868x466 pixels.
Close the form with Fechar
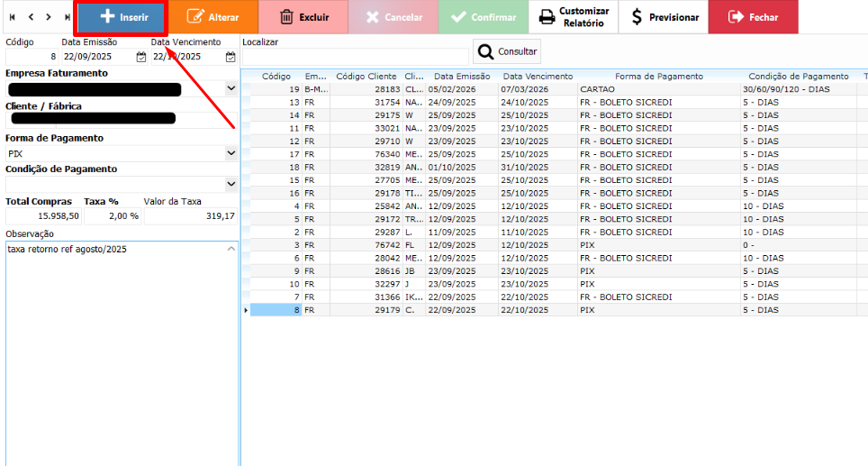753,17
